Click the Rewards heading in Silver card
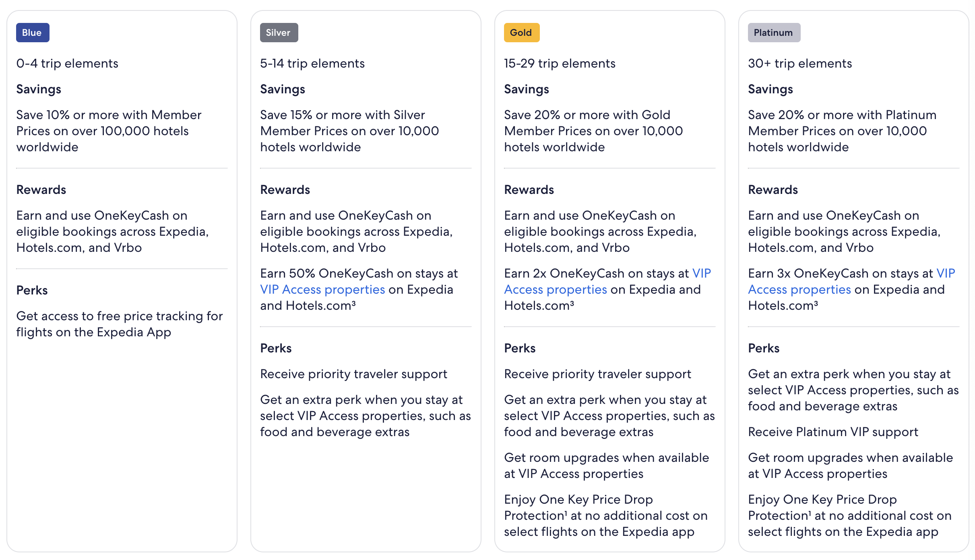The image size is (975, 560). (x=285, y=189)
